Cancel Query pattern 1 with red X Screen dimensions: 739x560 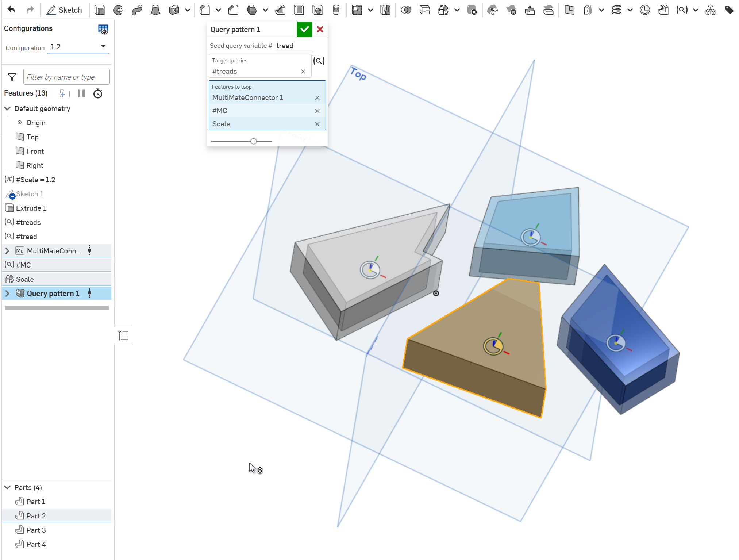(320, 29)
